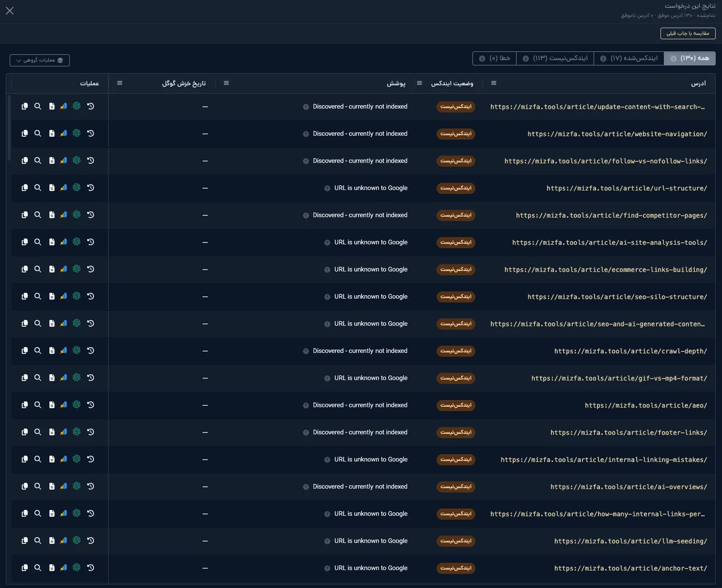
Task: Close the results panel with the X
Action: pos(10,11)
